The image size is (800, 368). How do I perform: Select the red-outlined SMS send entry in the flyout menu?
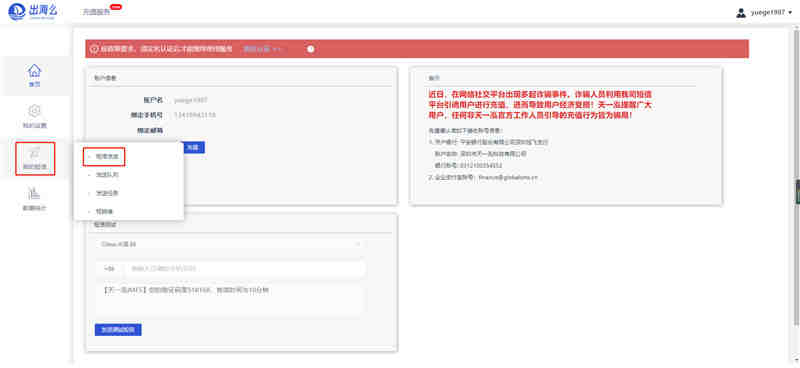104,157
